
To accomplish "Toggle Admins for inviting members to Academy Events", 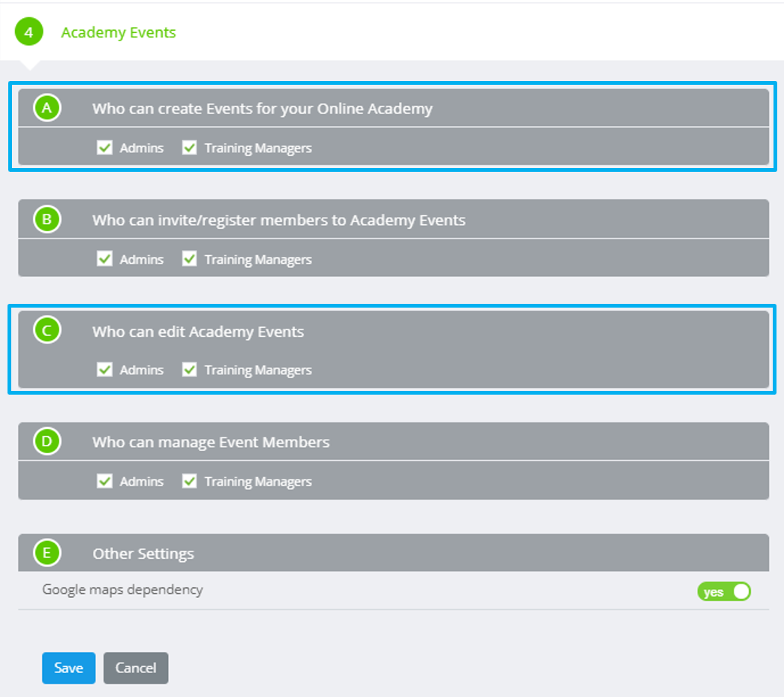I will (104, 258).
